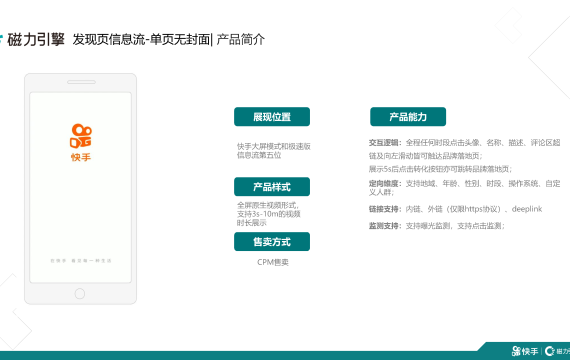
Task: Select the 产品样式 green label
Action: pos(272,187)
